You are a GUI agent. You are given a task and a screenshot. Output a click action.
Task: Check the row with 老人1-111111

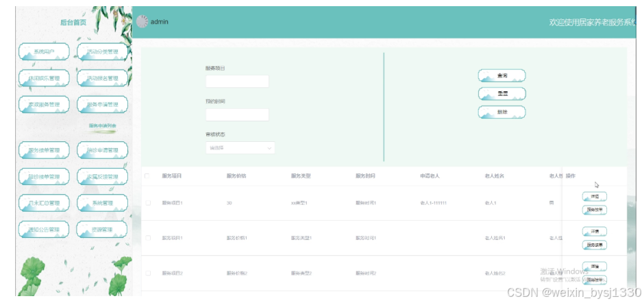click(148, 203)
